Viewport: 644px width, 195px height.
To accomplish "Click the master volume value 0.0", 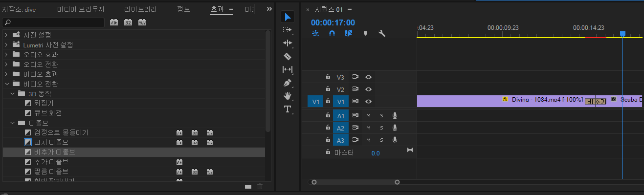I will (x=376, y=153).
